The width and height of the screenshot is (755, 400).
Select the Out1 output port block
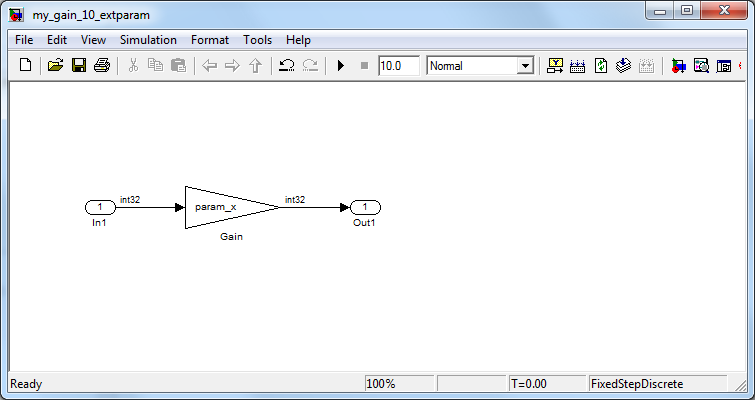coord(365,207)
